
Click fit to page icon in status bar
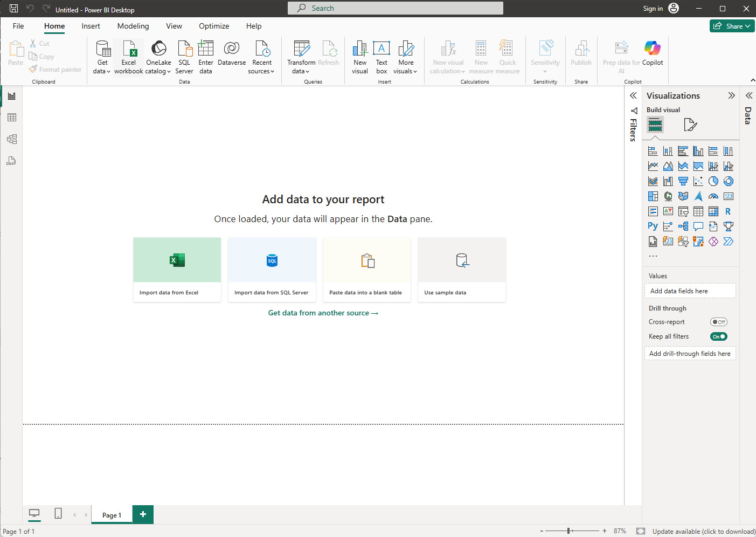[x=641, y=531]
